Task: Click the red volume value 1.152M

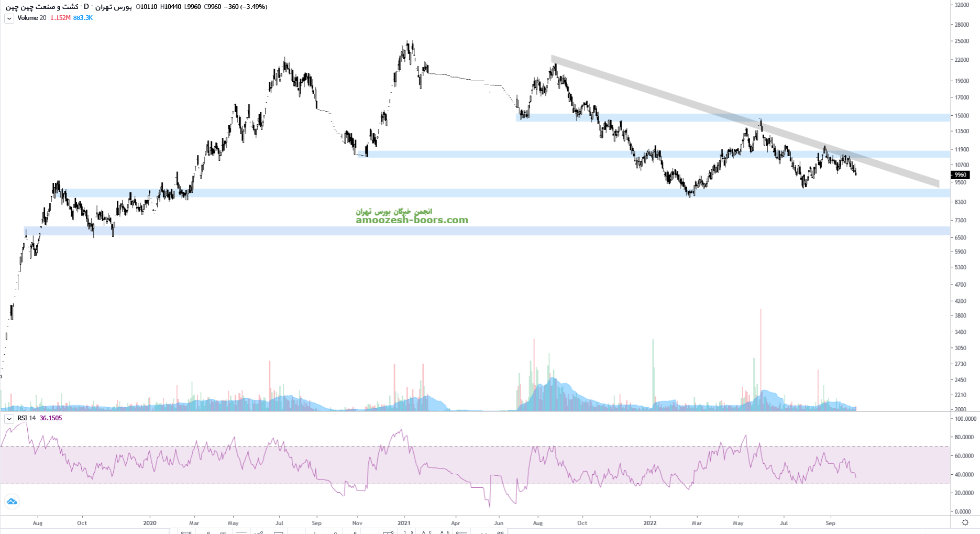Action: (x=60, y=18)
